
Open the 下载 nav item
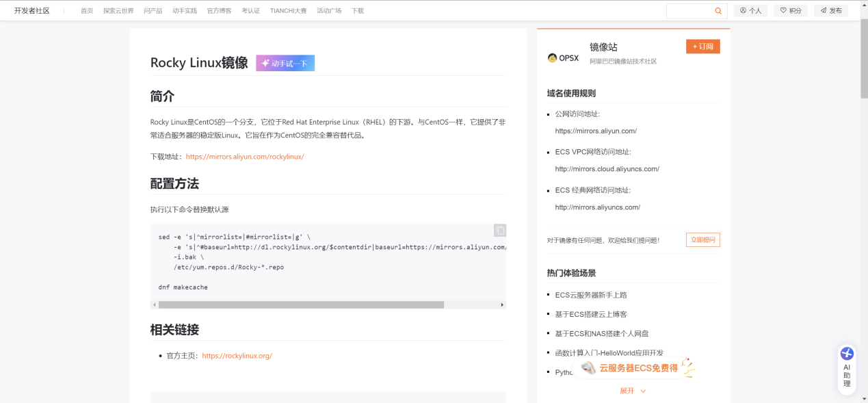pyautogui.click(x=358, y=11)
